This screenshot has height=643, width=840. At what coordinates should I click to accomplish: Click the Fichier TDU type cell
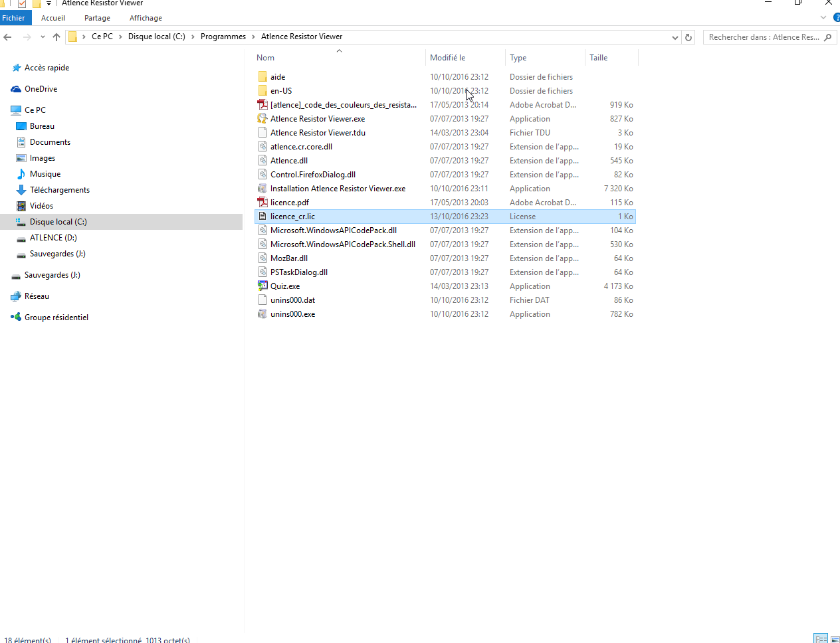530,133
